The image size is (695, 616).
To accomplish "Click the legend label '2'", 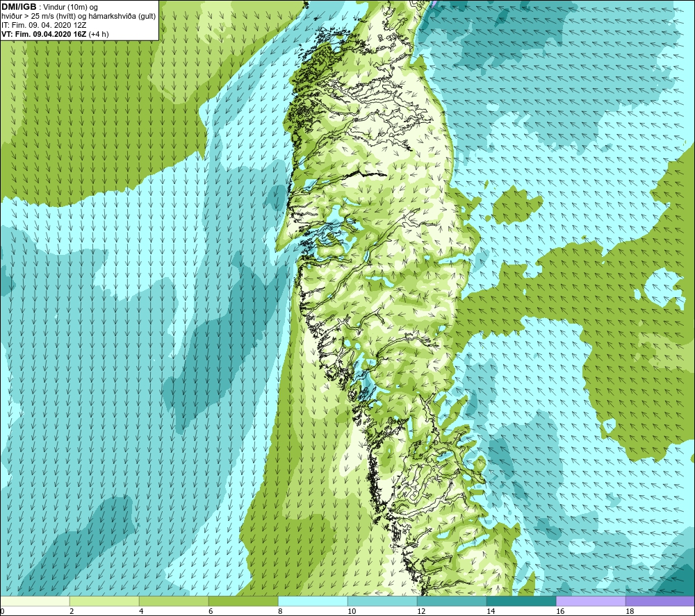I will 72,611.
